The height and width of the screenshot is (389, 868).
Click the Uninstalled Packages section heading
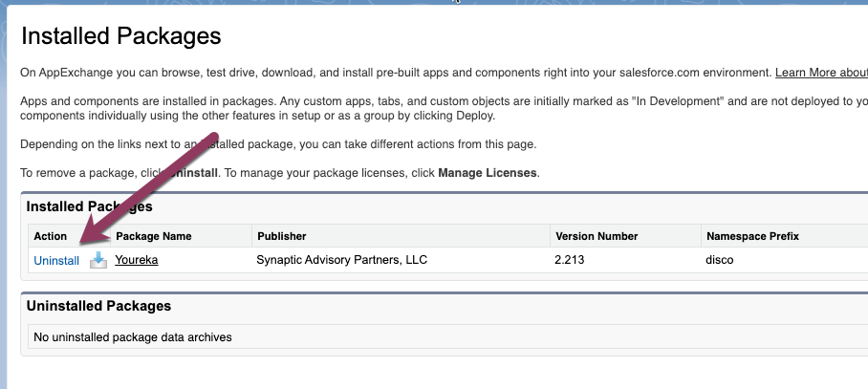(99, 306)
